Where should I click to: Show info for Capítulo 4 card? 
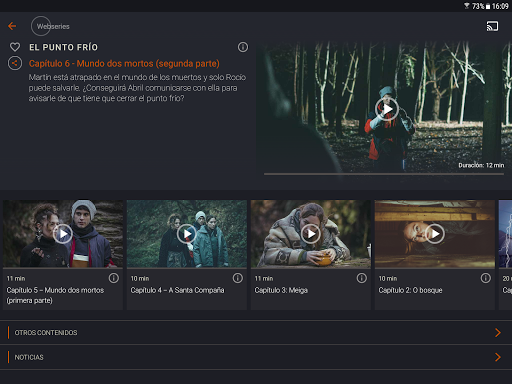pos(238,278)
